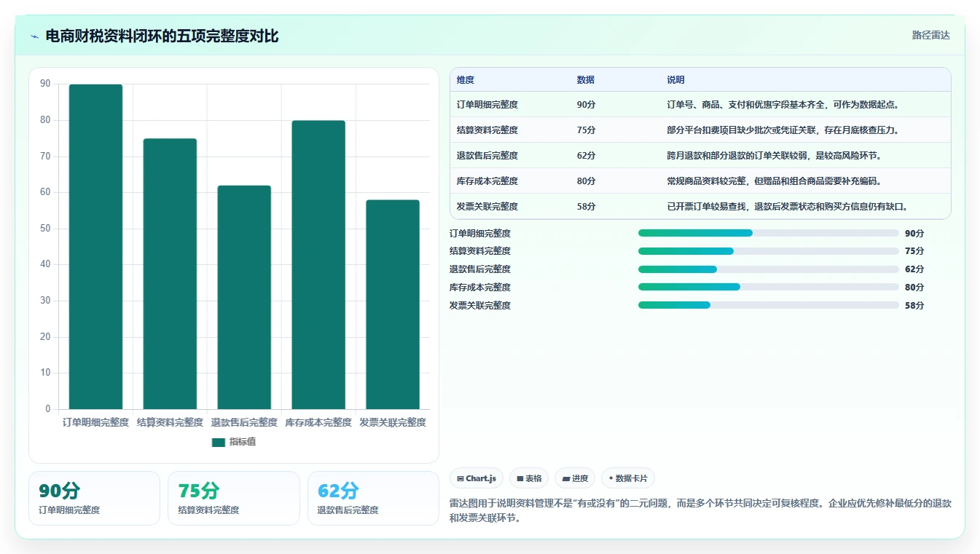Select 订单明细完整度 cell in table

(487, 105)
